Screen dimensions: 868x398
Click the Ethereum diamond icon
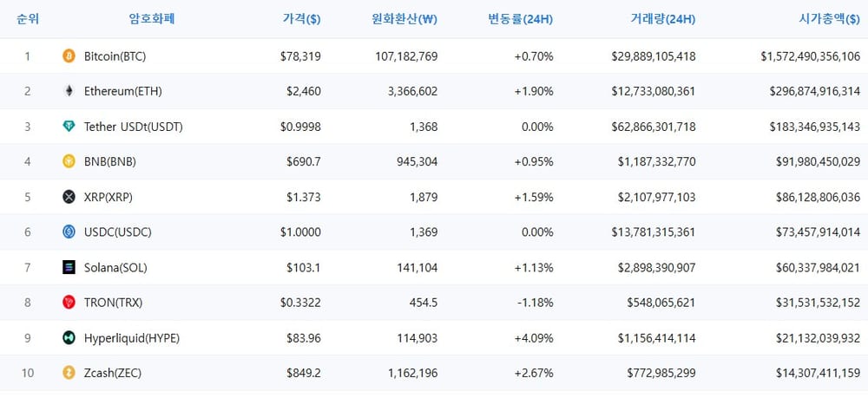tap(69, 91)
